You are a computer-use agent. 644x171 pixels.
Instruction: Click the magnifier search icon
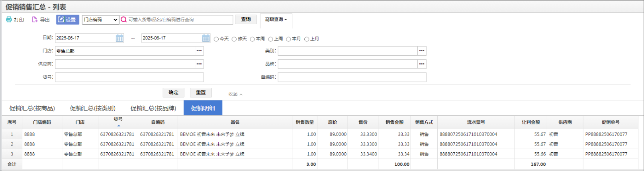124,19
